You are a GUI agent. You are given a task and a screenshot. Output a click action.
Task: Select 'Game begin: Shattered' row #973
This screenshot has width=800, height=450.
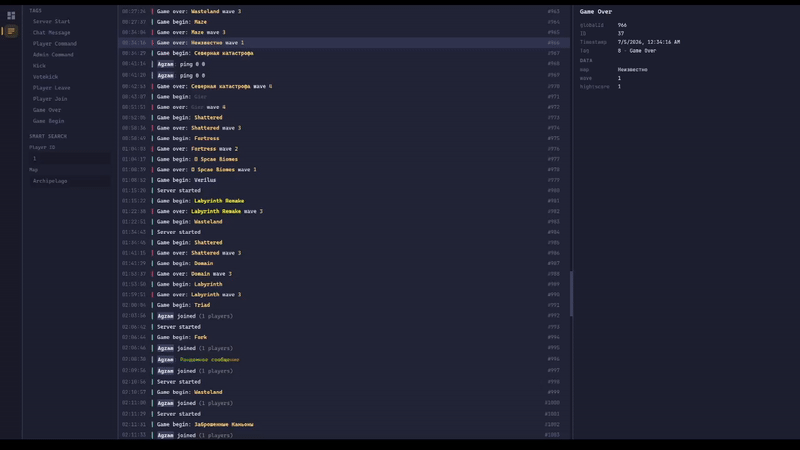(344, 117)
